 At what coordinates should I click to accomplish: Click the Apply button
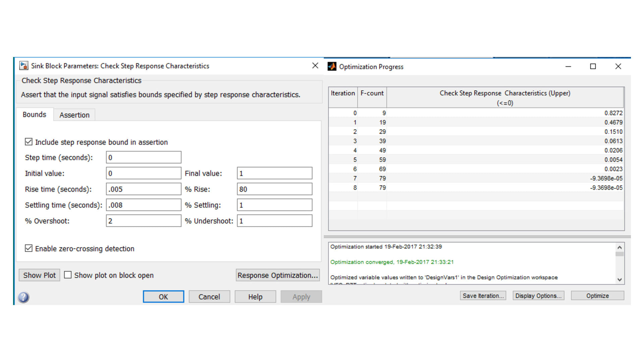pos(301,297)
